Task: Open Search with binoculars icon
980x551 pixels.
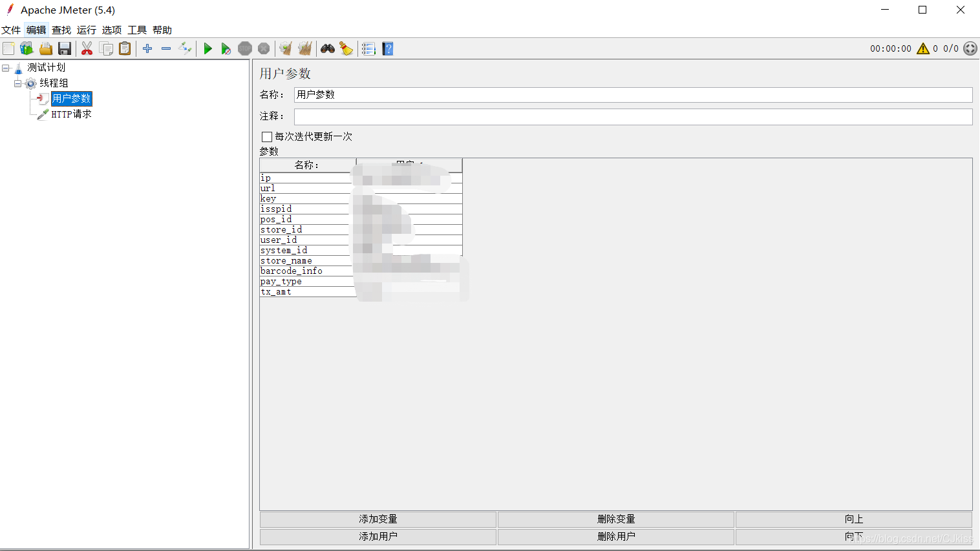Action: [328, 48]
